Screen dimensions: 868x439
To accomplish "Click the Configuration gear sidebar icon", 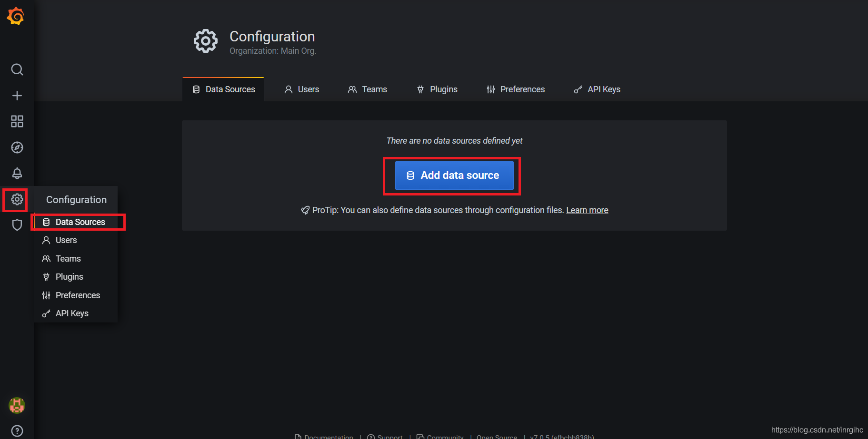I will tap(17, 199).
